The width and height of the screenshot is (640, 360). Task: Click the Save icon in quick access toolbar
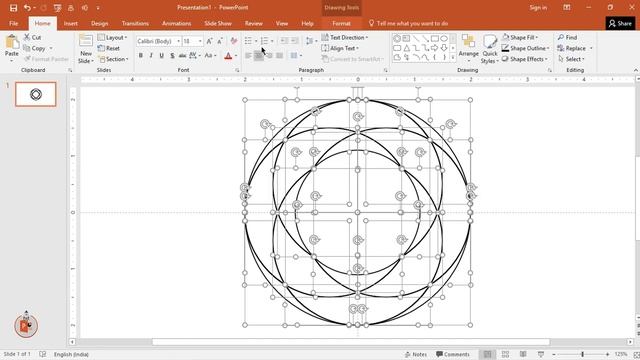[13, 8]
